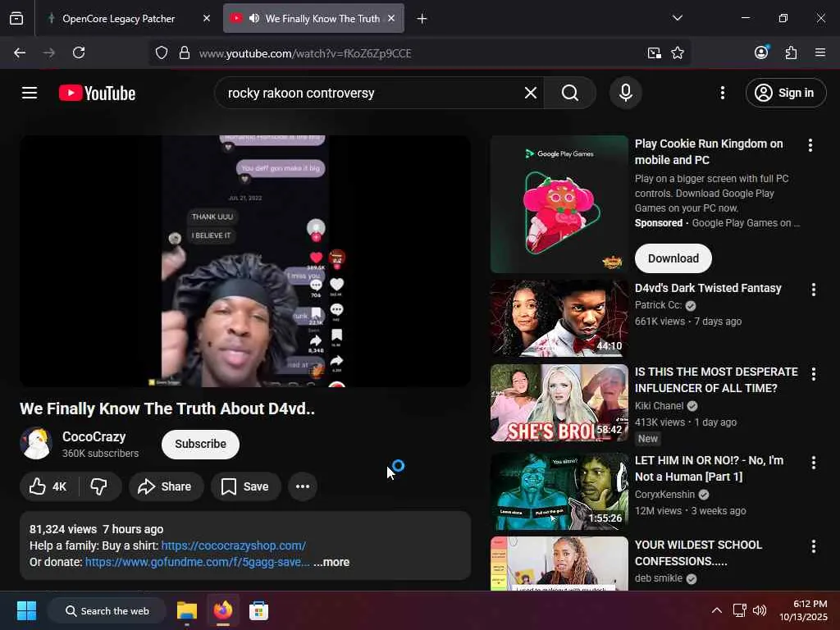Pause the playing video player
Viewport: 840px width, 630px height.
coord(245,261)
